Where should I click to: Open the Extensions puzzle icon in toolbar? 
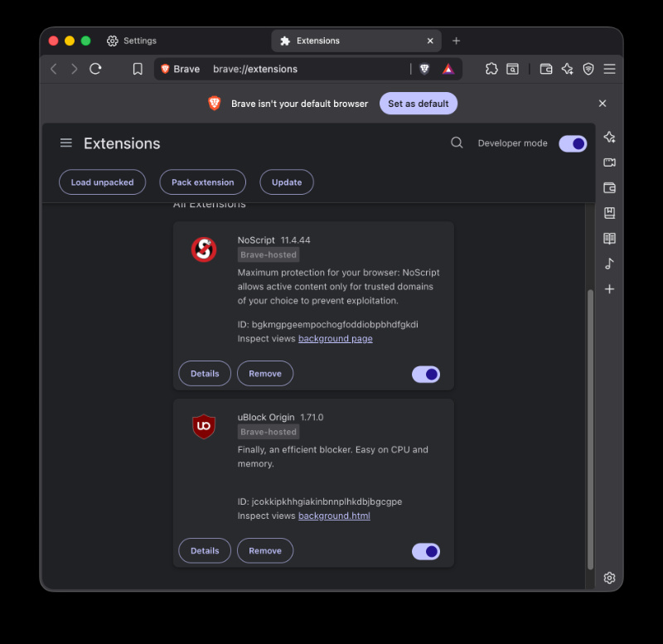[x=491, y=69]
